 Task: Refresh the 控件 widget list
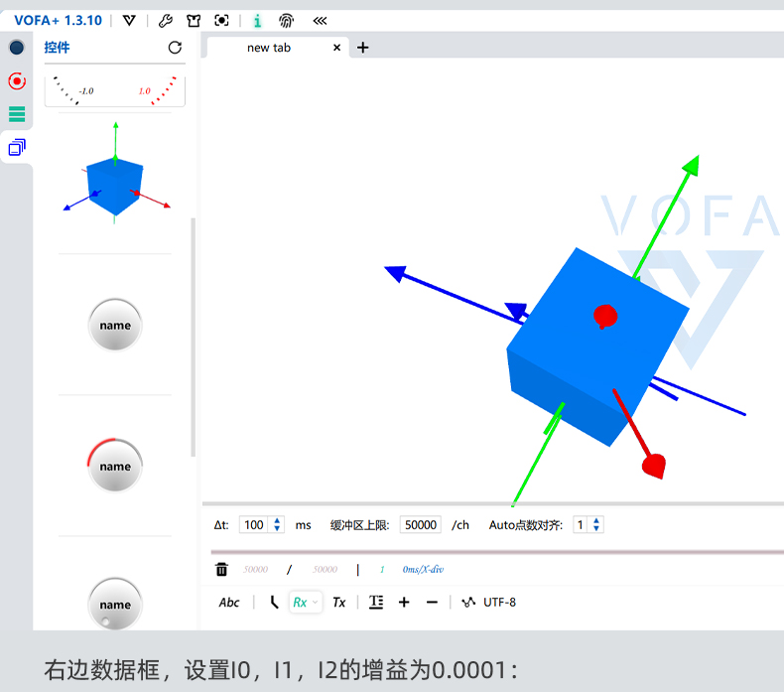pyautogui.click(x=175, y=48)
